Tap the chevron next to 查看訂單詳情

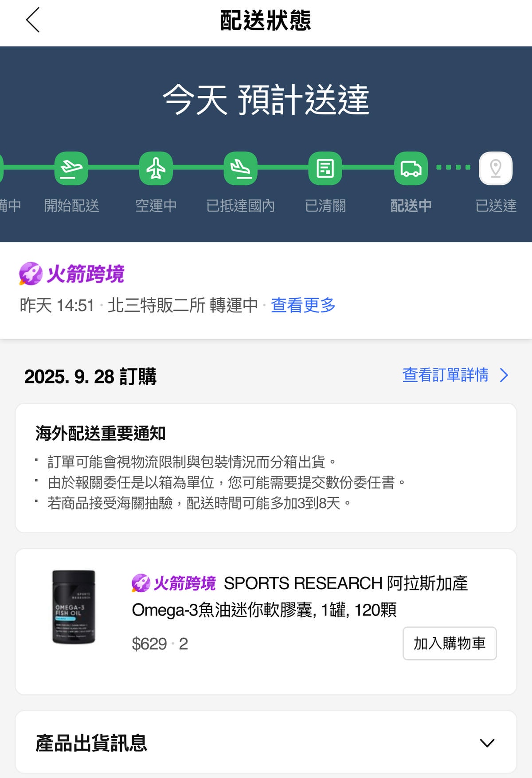click(x=504, y=375)
